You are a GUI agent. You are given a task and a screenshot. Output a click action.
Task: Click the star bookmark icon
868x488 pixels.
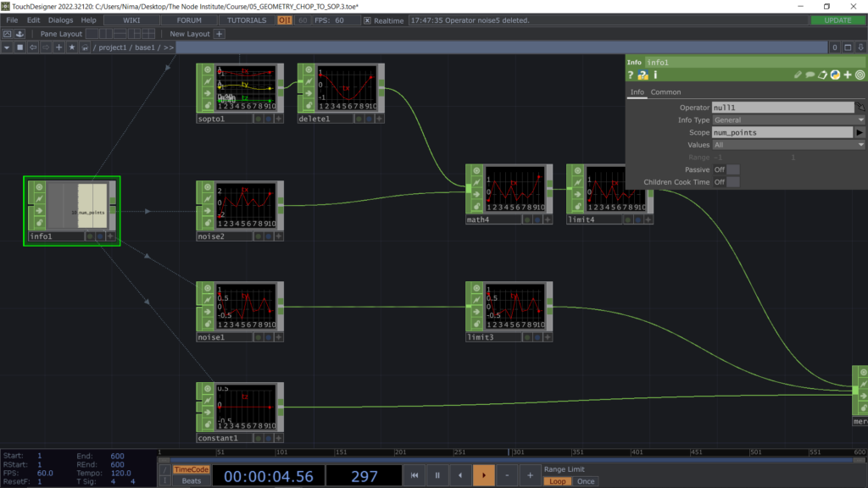(72, 47)
